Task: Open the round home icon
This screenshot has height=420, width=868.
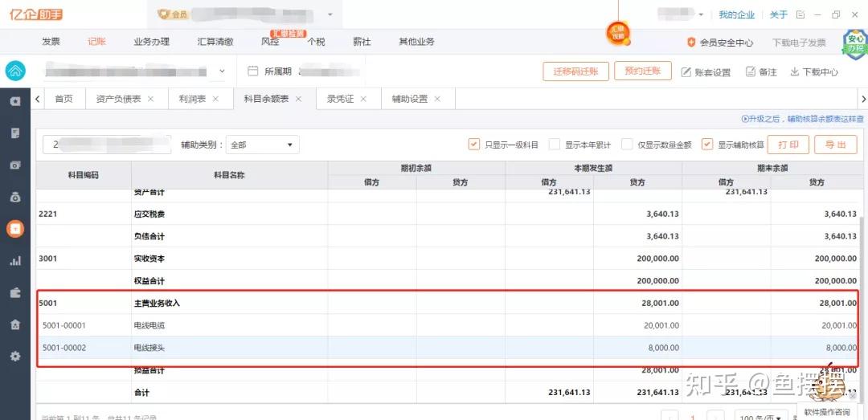Action: tap(15, 71)
